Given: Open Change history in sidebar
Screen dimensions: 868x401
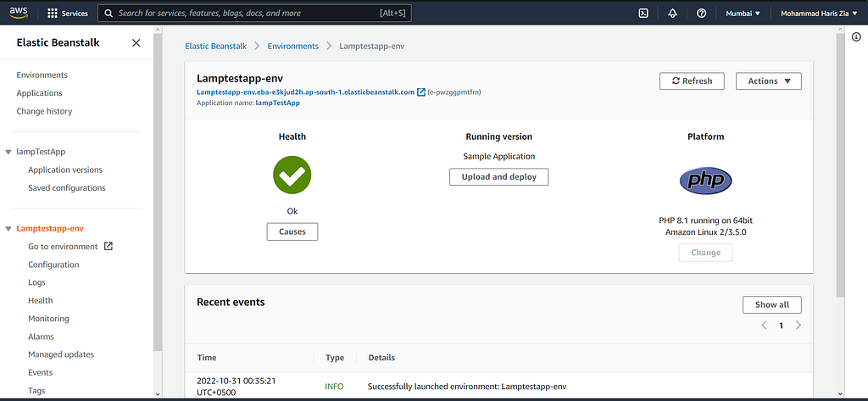Looking at the screenshot, I should coord(44,111).
